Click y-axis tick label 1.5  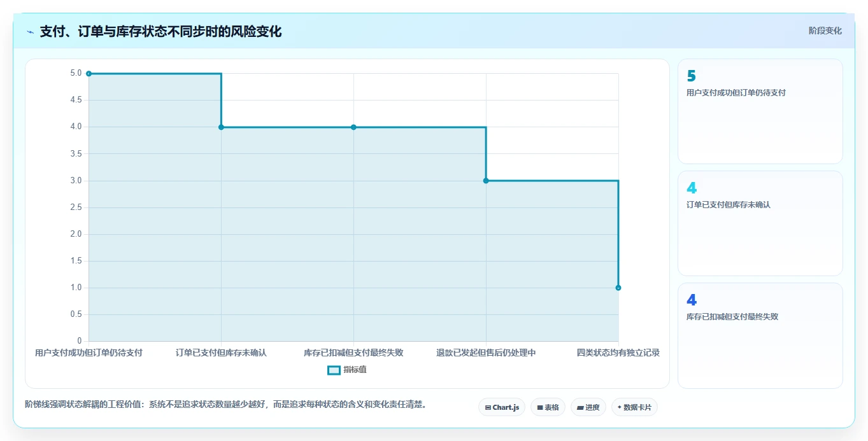tap(76, 261)
